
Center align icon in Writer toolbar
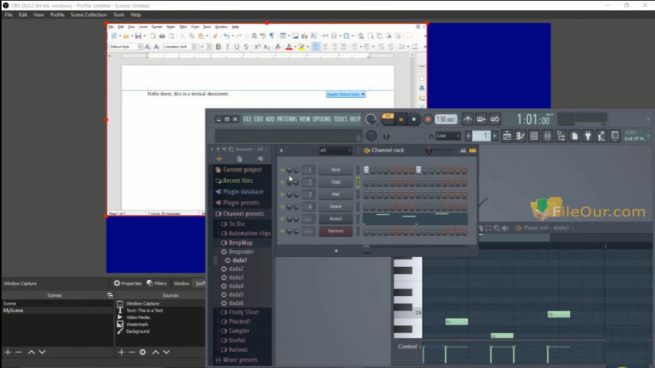325,47
